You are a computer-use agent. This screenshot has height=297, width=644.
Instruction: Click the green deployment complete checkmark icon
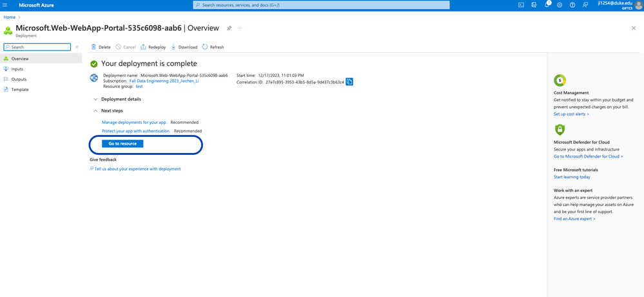coord(94,64)
